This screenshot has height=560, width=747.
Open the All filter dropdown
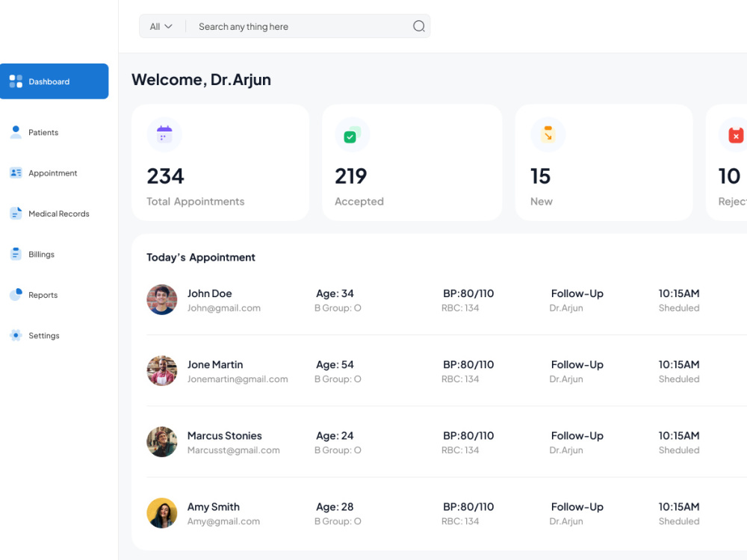coord(161,27)
